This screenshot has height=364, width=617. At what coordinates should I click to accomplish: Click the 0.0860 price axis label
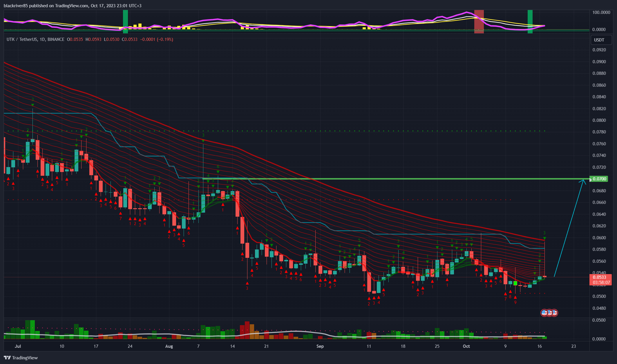pos(599,85)
